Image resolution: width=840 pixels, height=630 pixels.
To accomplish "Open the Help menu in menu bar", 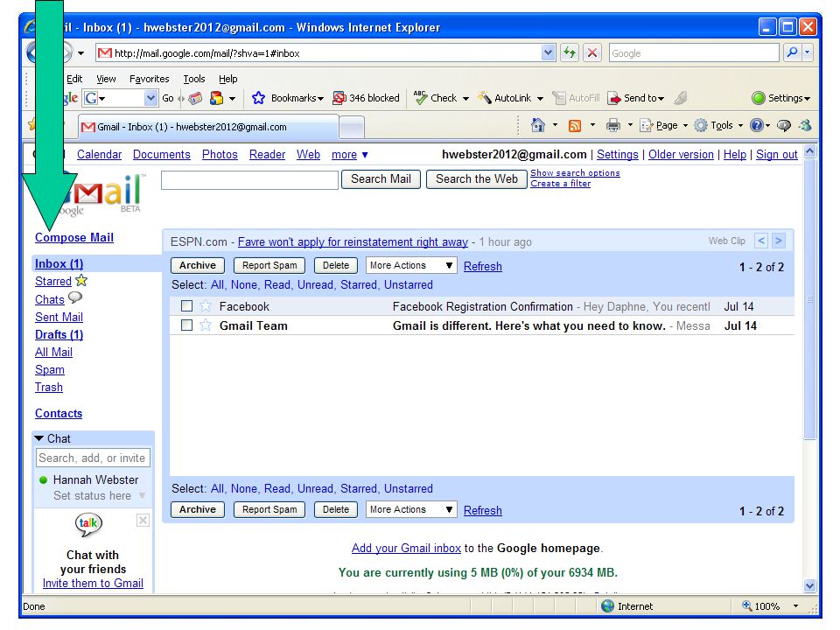I will coord(227,79).
